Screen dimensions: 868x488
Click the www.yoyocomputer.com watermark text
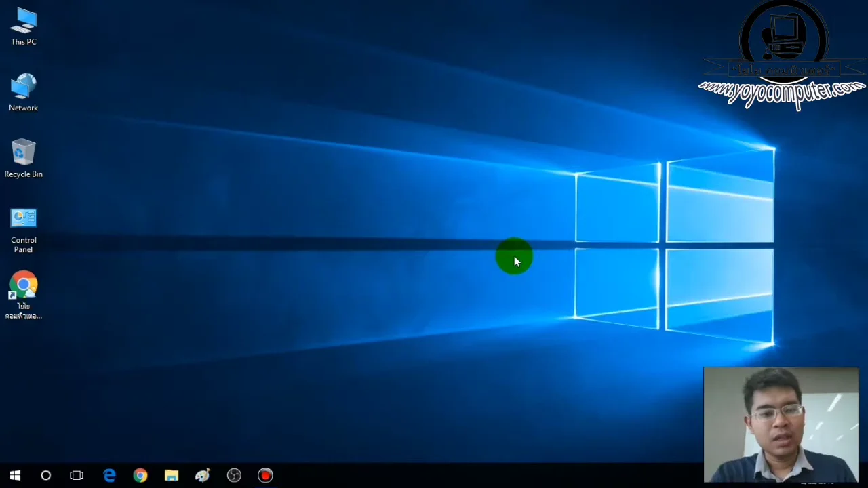[x=781, y=91]
